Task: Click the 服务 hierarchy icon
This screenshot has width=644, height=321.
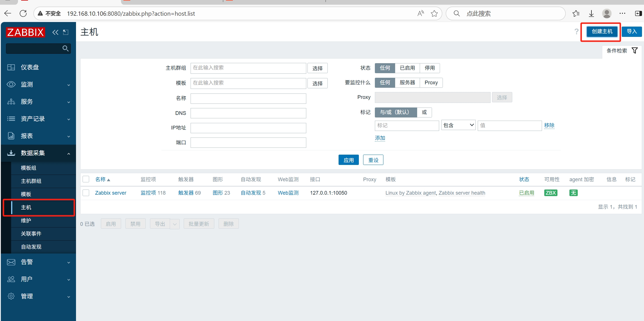Action: (11, 101)
